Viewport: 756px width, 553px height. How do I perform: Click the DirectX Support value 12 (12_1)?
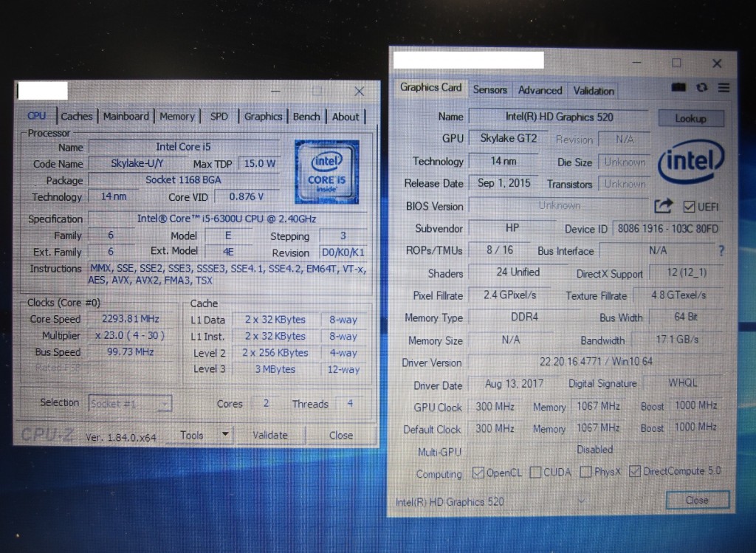687,272
